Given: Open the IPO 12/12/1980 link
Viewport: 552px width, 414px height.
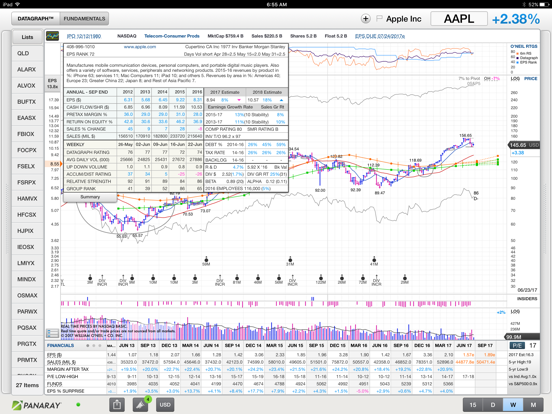Looking at the screenshot, I should click(x=84, y=36).
